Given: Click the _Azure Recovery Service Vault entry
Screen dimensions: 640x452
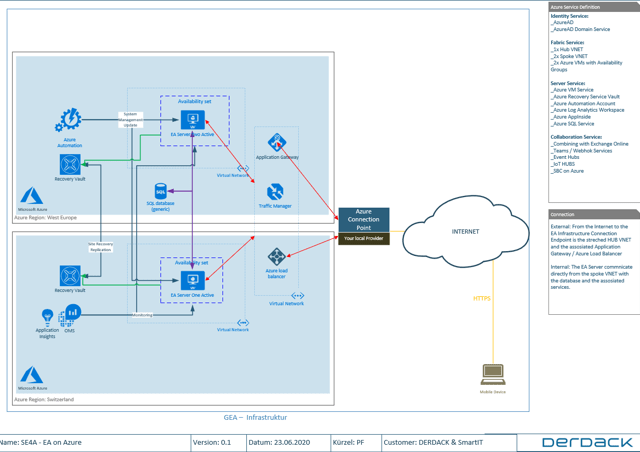Looking at the screenshot, I should [x=585, y=97].
